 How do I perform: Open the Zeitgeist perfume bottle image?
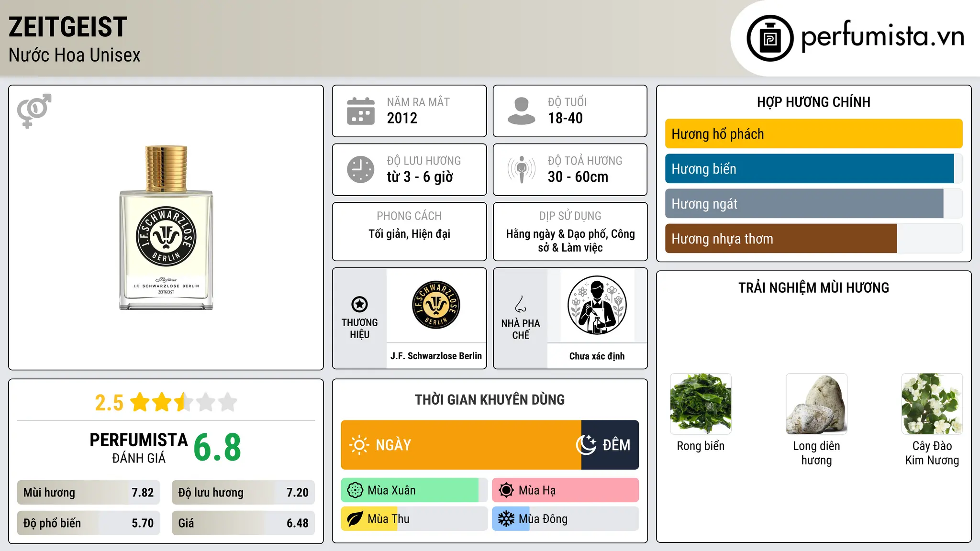[166, 228]
